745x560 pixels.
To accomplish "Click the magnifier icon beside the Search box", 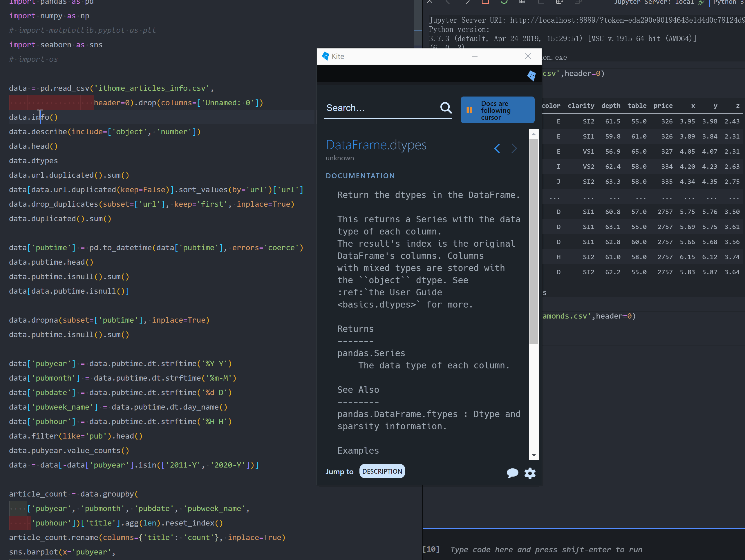I will pos(446,108).
